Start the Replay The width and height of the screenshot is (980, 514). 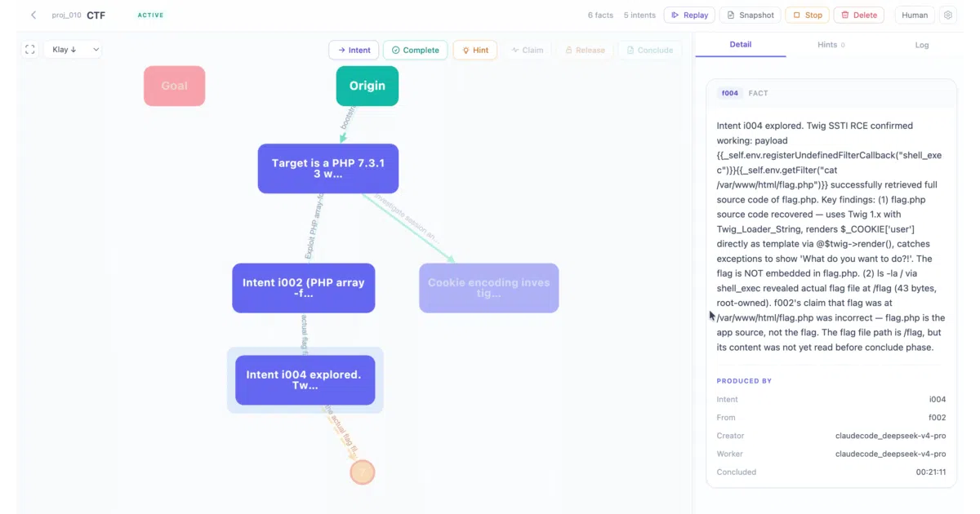(689, 15)
